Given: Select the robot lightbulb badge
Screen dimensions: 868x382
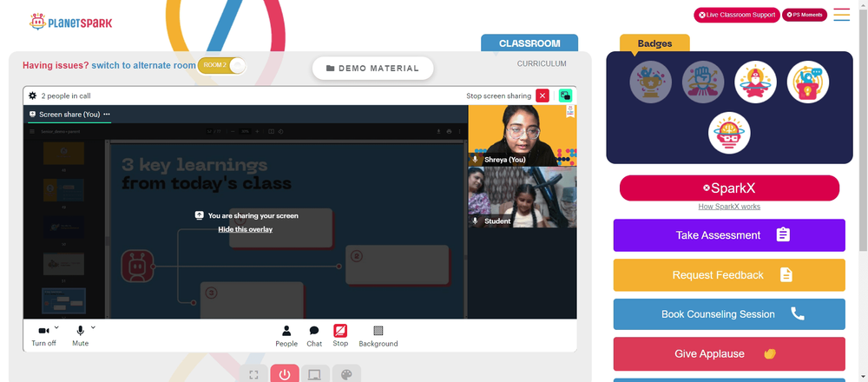Looking at the screenshot, I should click(729, 133).
